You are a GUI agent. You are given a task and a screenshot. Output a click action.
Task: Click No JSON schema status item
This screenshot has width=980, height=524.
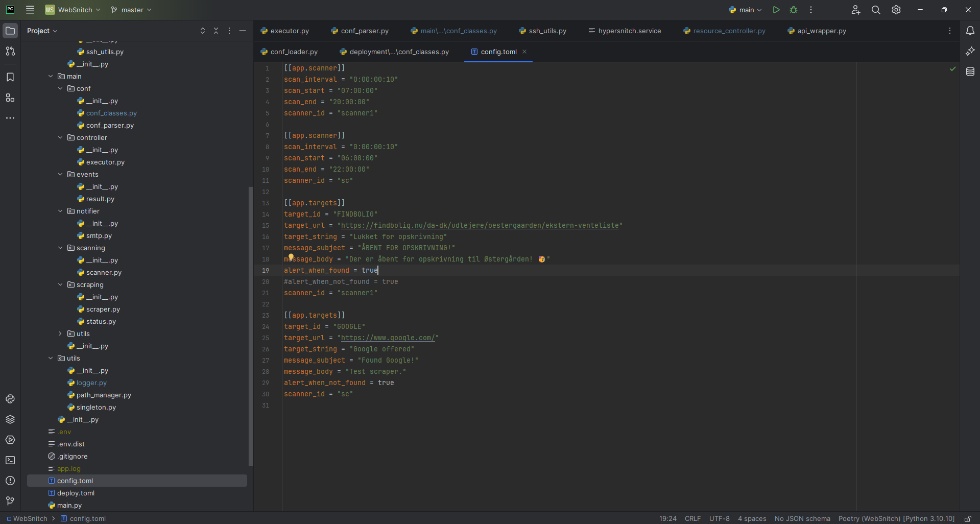(x=802, y=518)
